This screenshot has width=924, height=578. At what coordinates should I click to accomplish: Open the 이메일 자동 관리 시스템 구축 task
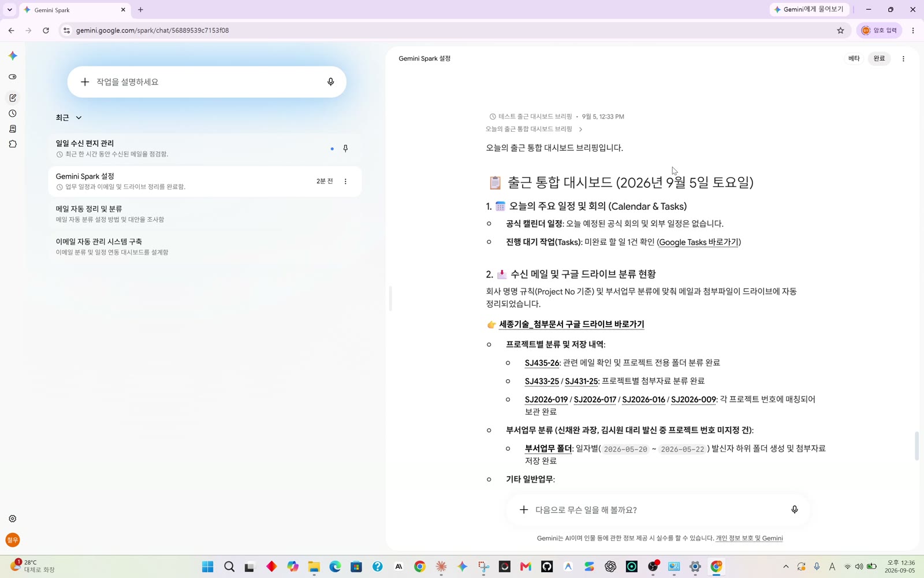205,247
